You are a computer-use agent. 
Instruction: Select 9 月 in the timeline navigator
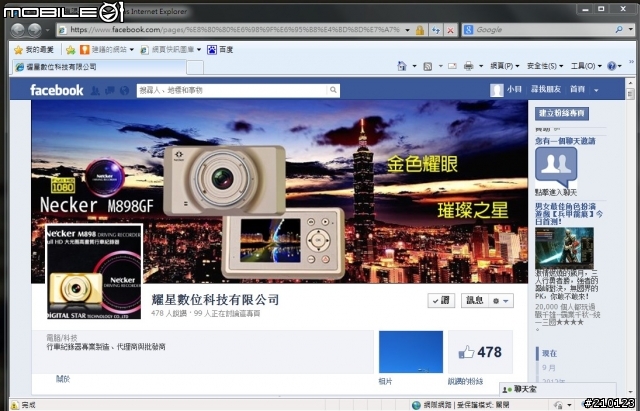tap(549, 368)
